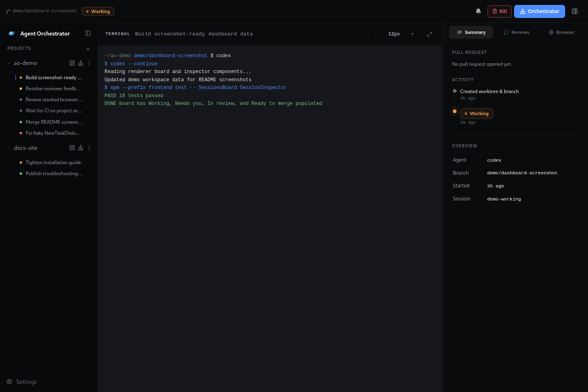Open the notifications bell
Image resolution: width=588 pixels, height=392 pixels.
[x=478, y=11]
